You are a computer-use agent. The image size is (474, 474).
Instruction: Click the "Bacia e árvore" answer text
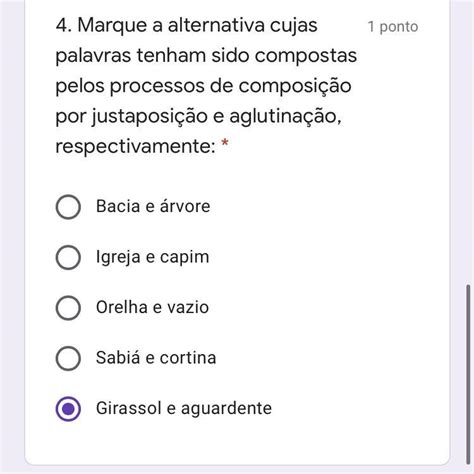coord(153,206)
